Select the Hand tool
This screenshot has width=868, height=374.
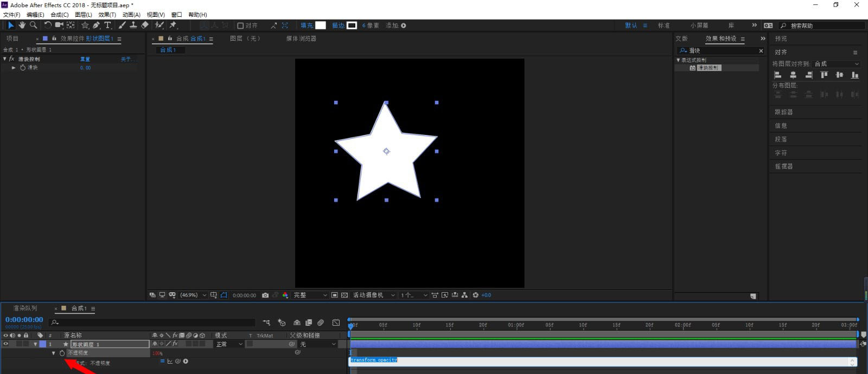tap(22, 25)
